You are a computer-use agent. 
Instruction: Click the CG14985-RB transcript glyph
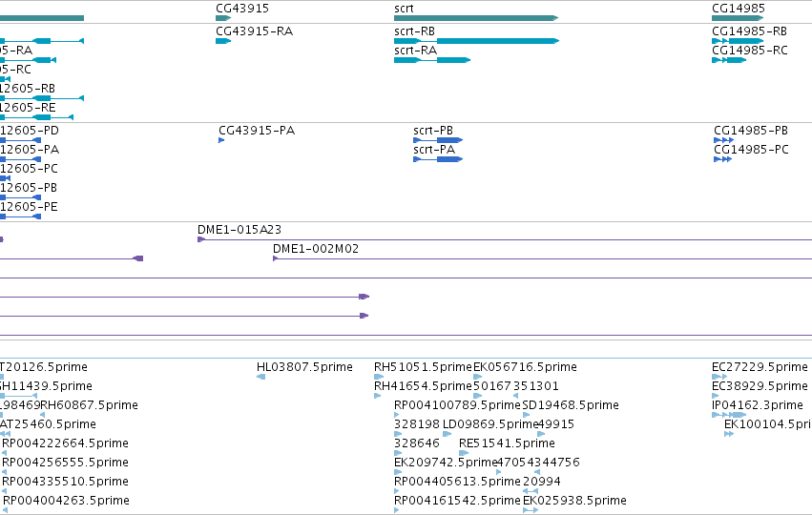[738, 41]
